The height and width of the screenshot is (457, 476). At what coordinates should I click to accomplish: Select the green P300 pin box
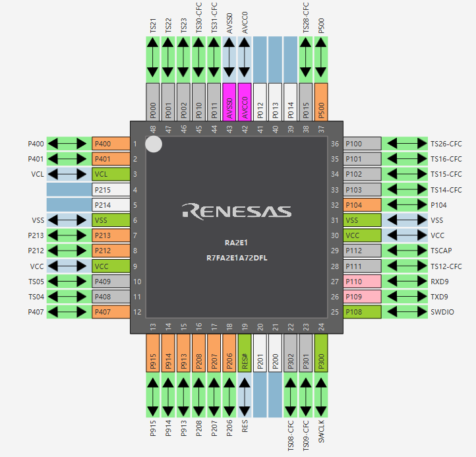click(x=321, y=353)
